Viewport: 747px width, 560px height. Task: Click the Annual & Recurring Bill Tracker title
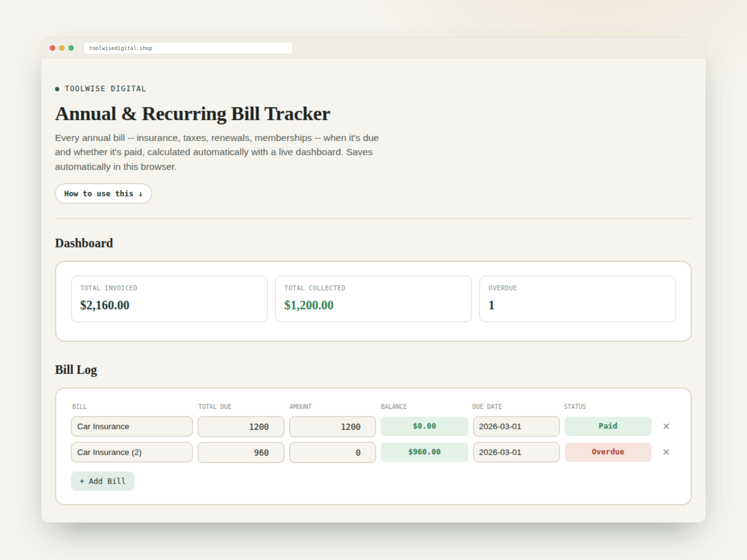coord(193,113)
